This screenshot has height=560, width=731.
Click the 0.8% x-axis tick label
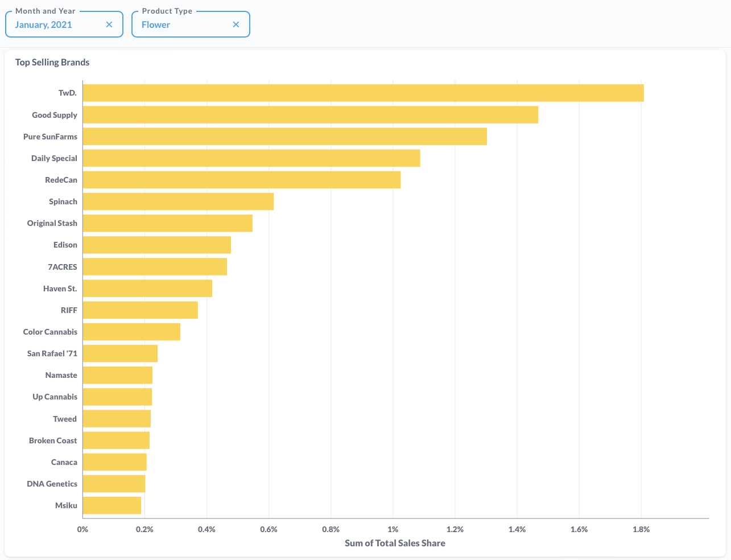point(331,529)
